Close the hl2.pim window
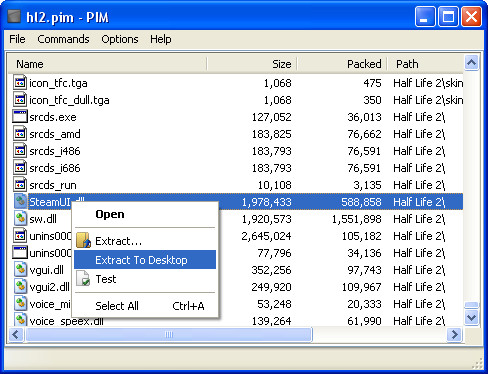Viewport: 488px width, 374px height. (471, 17)
